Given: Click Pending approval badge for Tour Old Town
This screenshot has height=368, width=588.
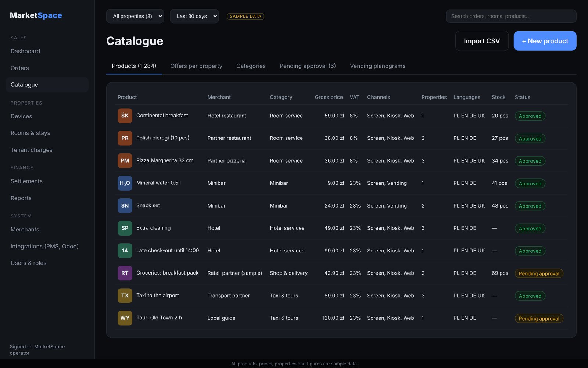Looking at the screenshot, I should point(539,318).
